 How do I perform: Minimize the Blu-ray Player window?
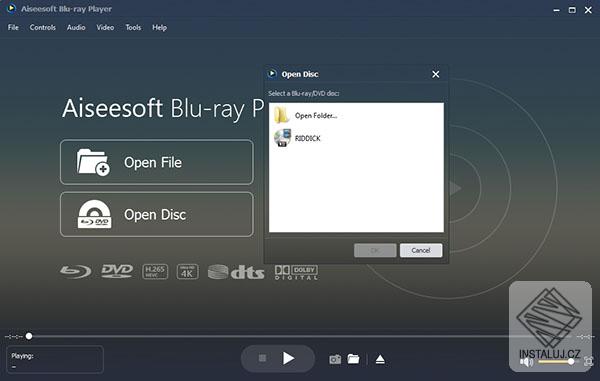tap(556, 10)
